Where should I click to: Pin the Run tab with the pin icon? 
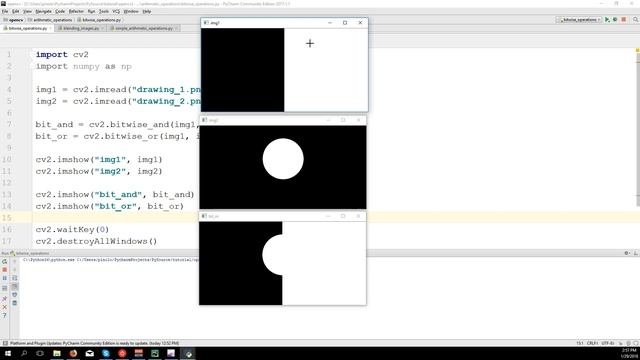(4, 299)
